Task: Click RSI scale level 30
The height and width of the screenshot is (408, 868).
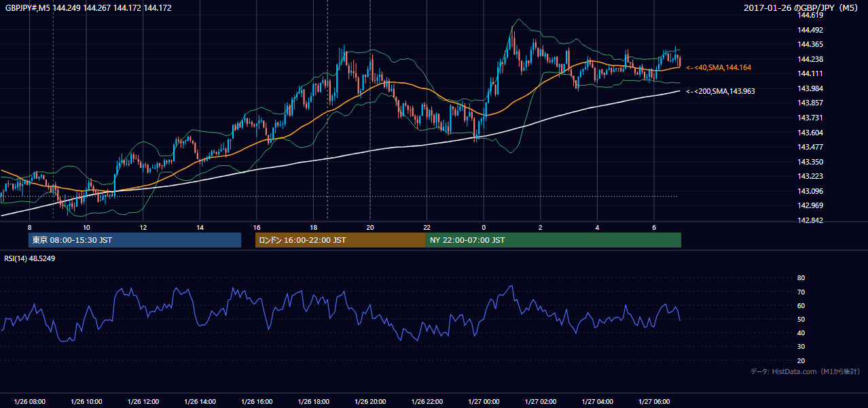Action: pyautogui.click(x=801, y=347)
